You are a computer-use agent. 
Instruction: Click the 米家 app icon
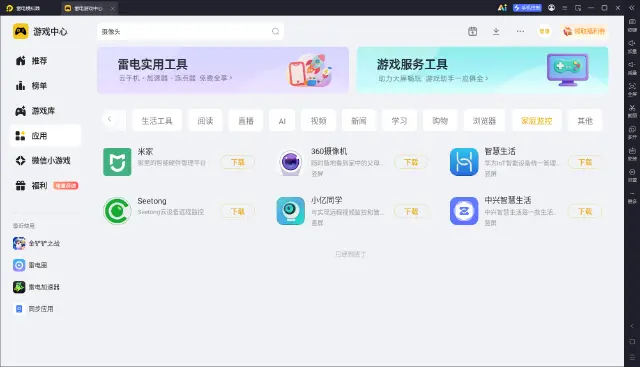tap(117, 162)
